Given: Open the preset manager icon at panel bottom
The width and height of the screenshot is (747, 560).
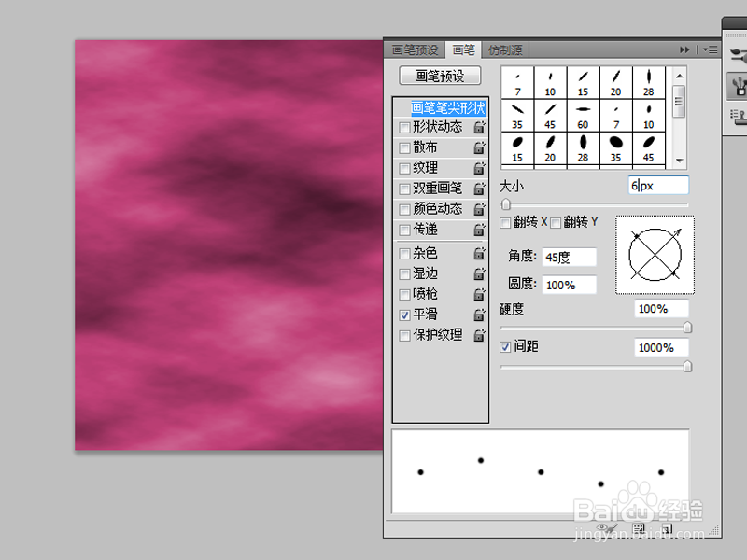Looking at the screenshot, I should tap(639, 528).
